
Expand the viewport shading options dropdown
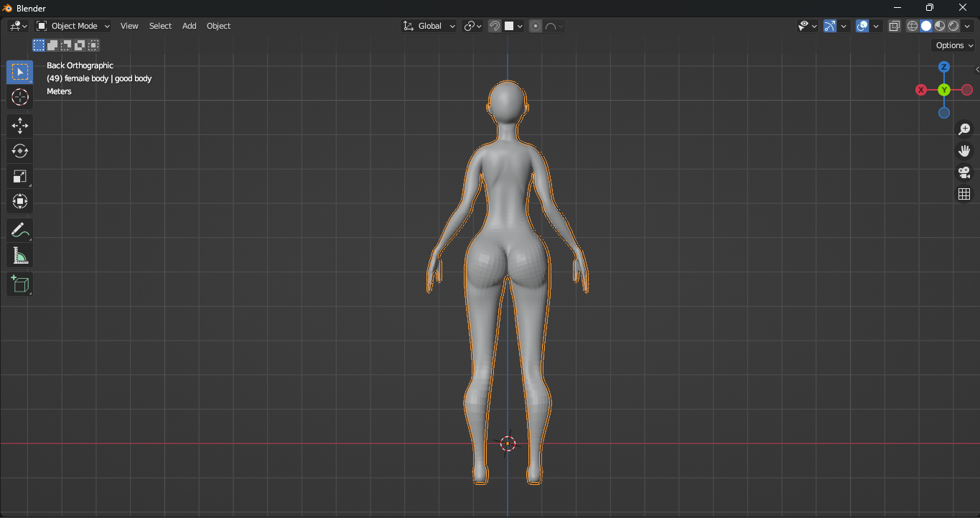click(967, 26)
